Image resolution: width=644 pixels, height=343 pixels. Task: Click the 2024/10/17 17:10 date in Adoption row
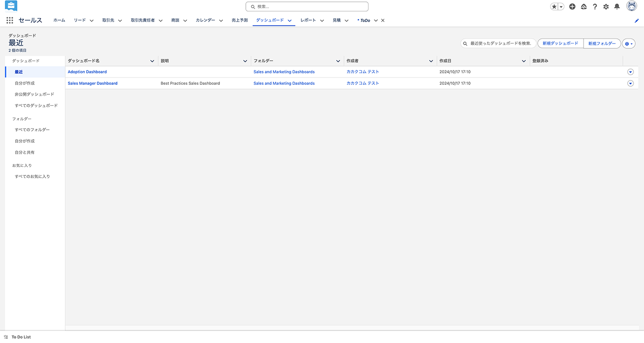pyautogui.click(x=455, y=72)
